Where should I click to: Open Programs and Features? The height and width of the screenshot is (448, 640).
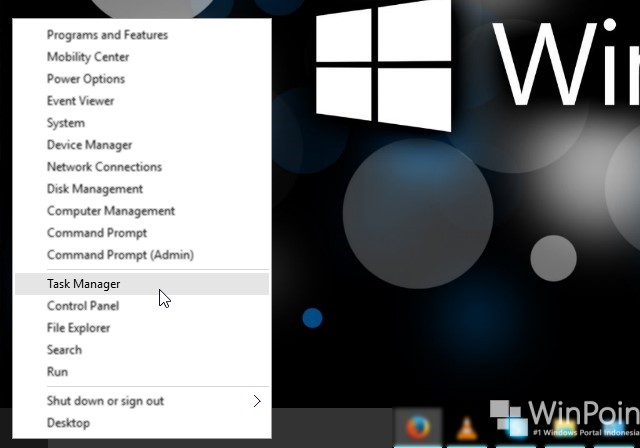tap(142, 35)
